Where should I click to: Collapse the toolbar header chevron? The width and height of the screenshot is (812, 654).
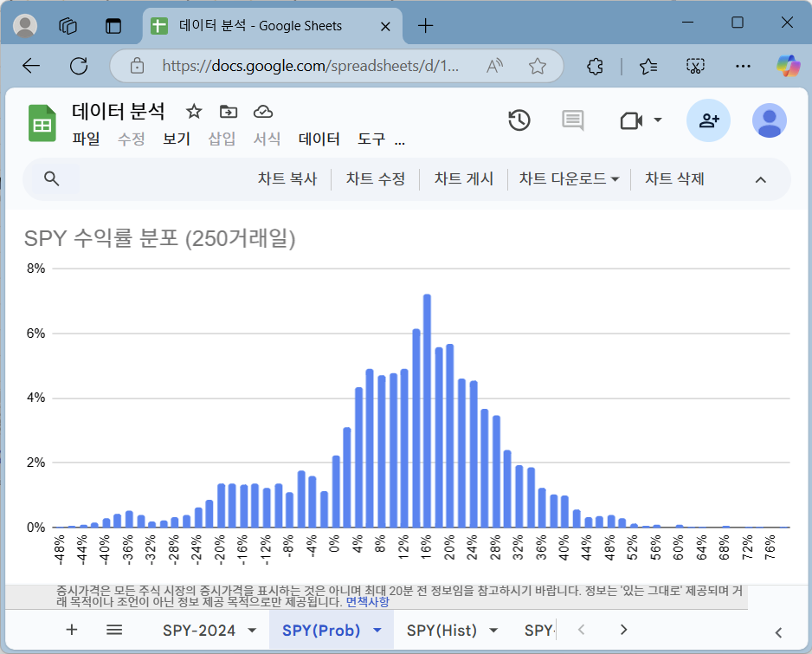(760, 180)
